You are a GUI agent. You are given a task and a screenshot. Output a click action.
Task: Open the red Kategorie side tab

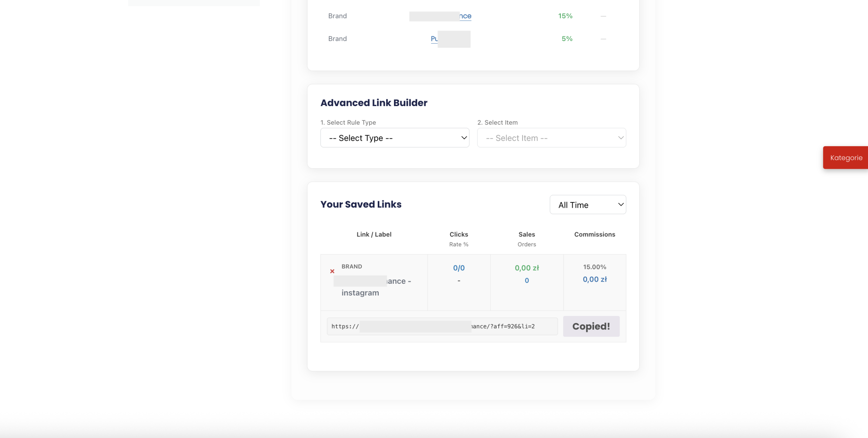click(846, 158)
